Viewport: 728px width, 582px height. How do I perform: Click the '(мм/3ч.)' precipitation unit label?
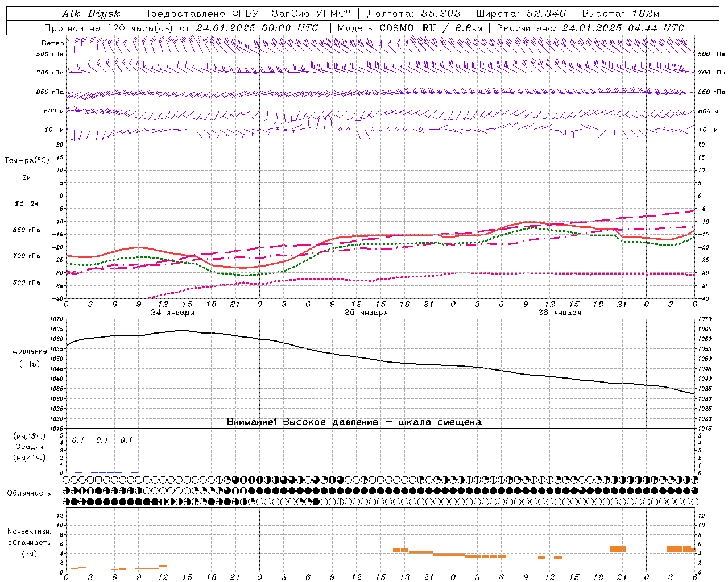click(30, 436)
